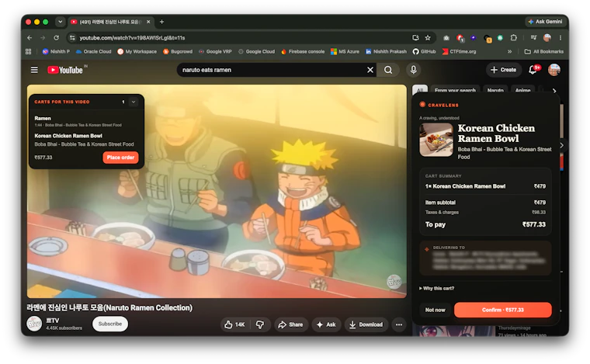This screenshot has height=364, width=590.
Task: Like the video with thumbs up
Action: (x=234, y=324)
